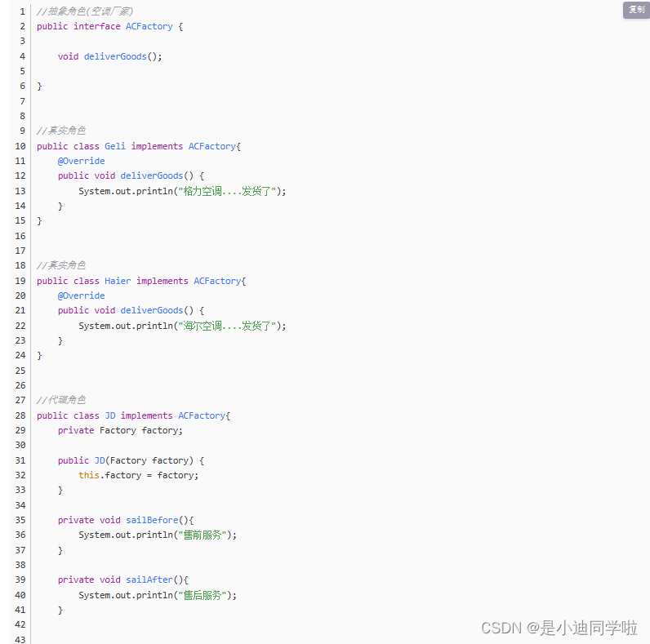The width and height of the screenshot is (650, 644).
Task: Click the 复制 copy button
Action: point(636,10)
